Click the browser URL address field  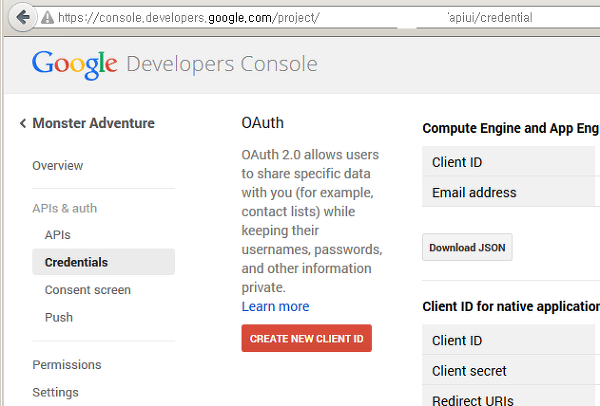[318, 18]
